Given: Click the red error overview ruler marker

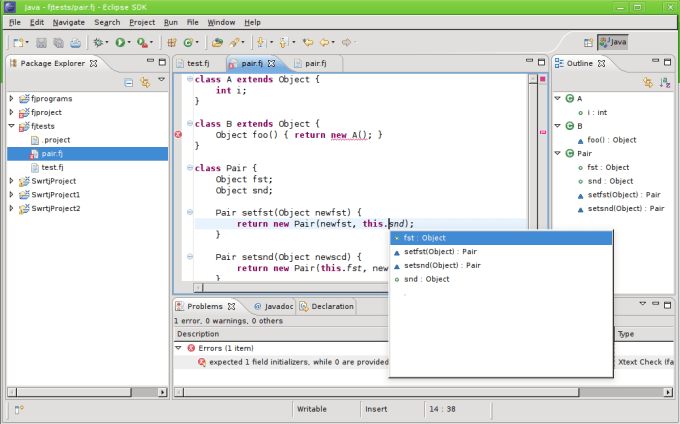Looking at the screenshot, I should 543,132.
